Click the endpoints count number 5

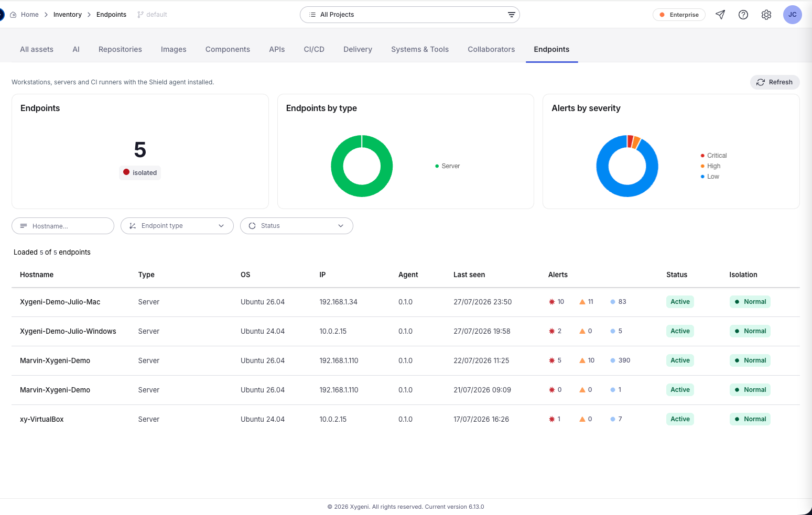(x=140, y=150)
